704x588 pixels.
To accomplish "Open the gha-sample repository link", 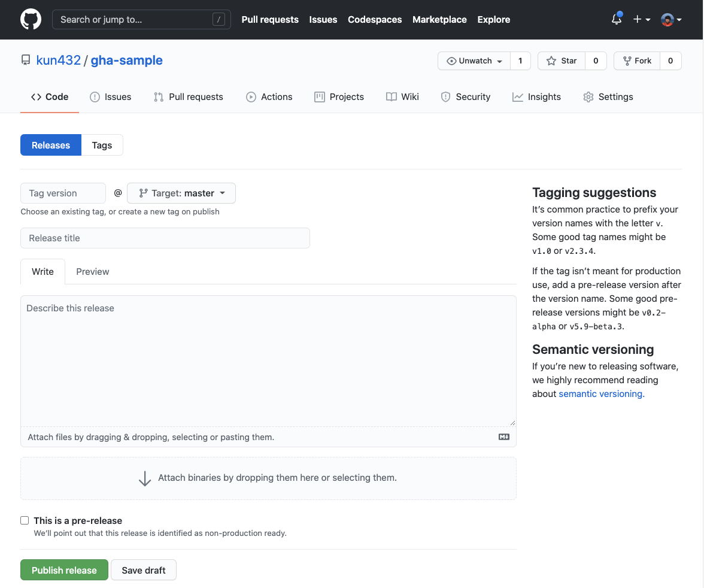I will (x=127, y=60).
